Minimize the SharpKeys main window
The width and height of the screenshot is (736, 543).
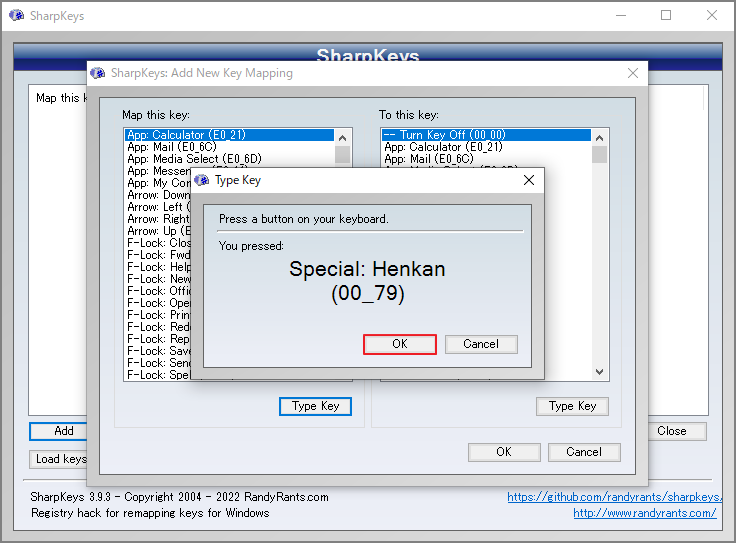pos(621,15)
